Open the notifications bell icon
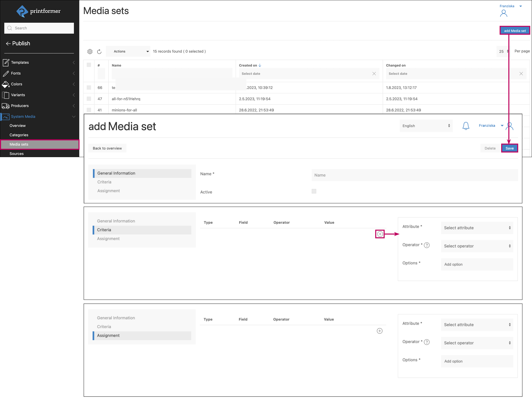 (466, 126)
